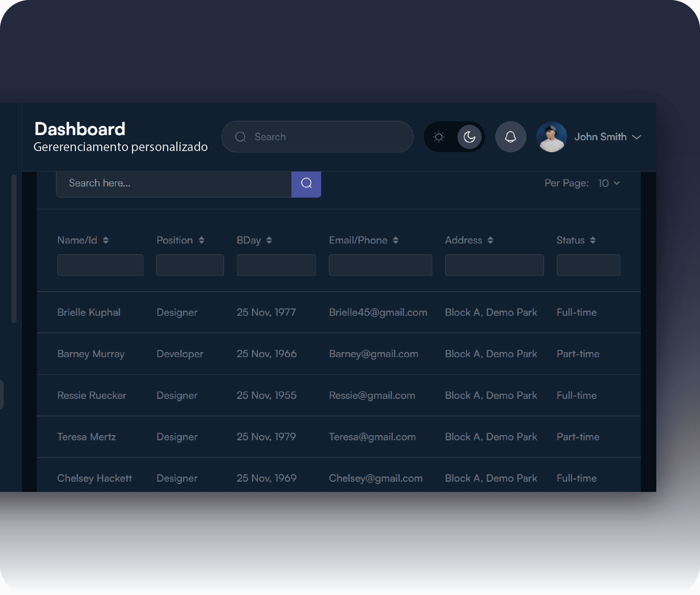Click the magnifier icon in top search
This screenshot has width=700, height=595.
[240, 137]
